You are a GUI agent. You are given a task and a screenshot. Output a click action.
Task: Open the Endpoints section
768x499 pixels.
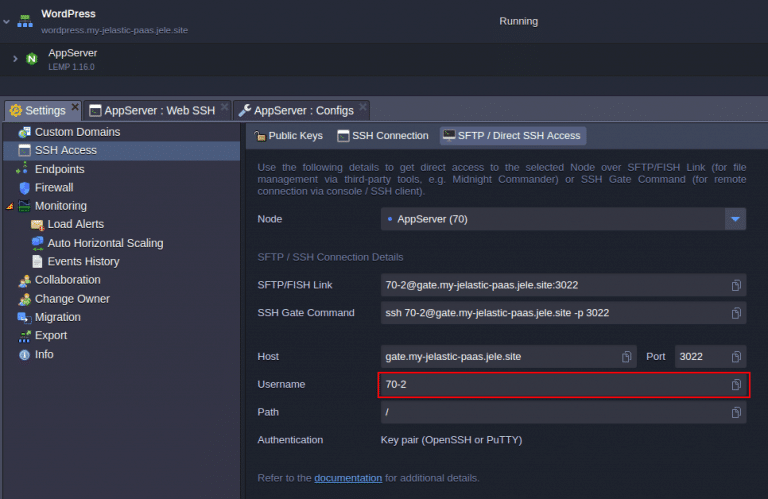(x=121, y=169)
